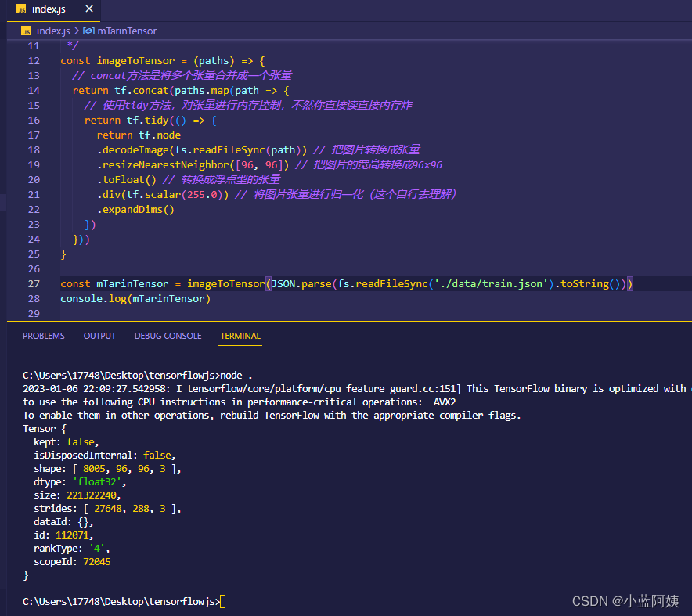
Task: Click AVX2 in terminal TensorFlow message
Action: click(445, 402)
